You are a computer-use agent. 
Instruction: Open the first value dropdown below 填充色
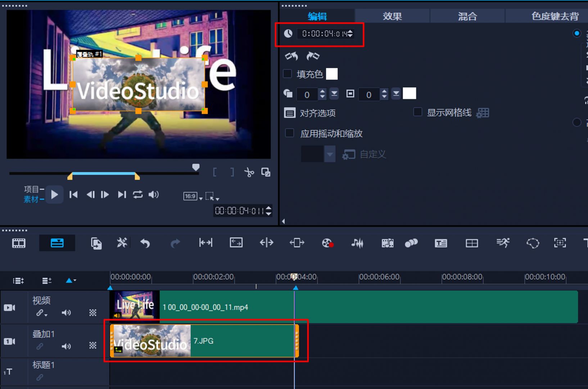tap(334, 94)
